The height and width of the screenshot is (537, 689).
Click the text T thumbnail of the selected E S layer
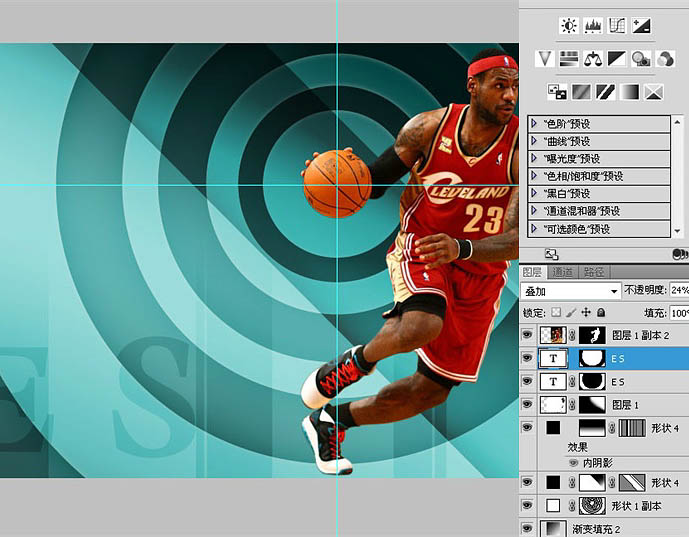(553, 359)
